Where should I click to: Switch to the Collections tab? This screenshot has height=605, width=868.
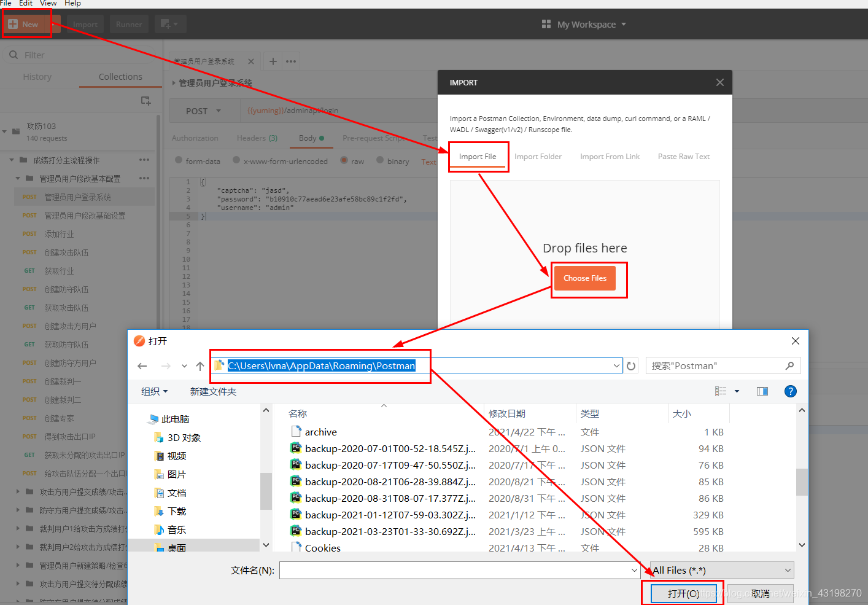(120, 77)
